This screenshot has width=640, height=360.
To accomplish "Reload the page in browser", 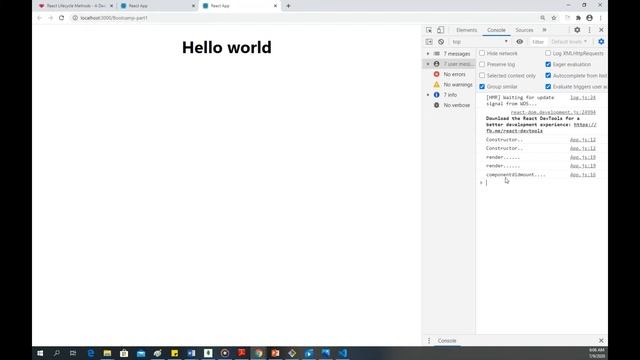I will (x=62, y=18).
